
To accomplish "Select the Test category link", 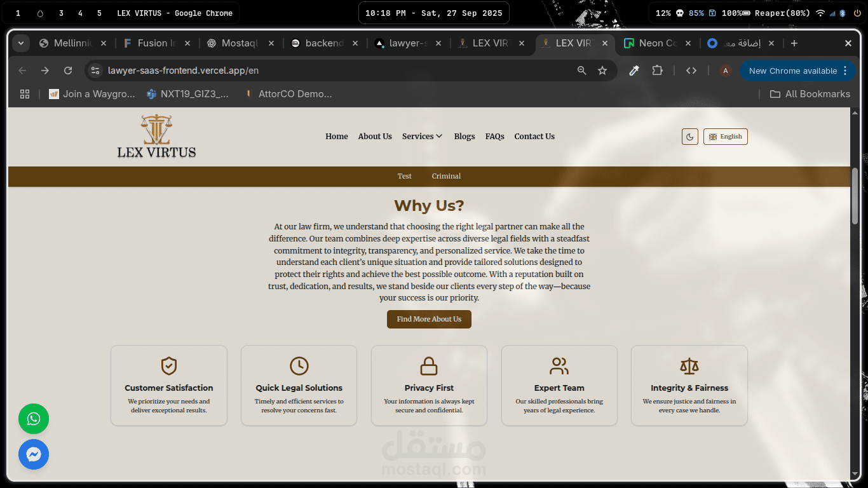I will (x=405, y=176).
